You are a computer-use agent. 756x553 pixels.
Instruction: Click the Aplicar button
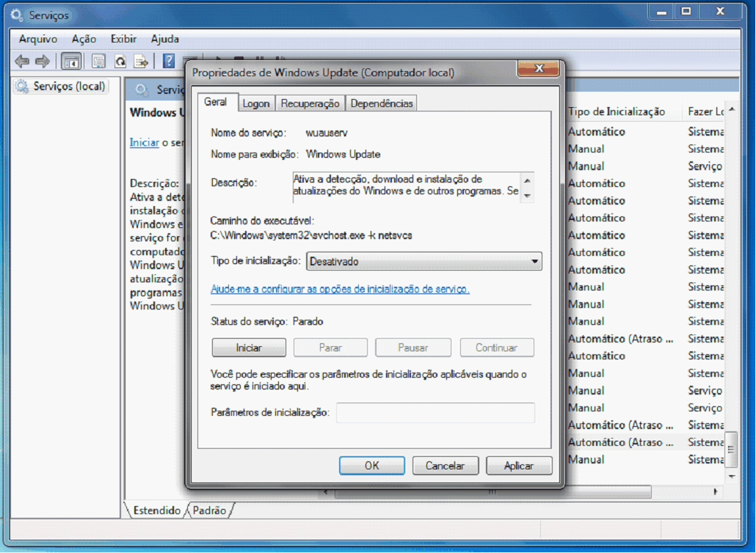518,466
